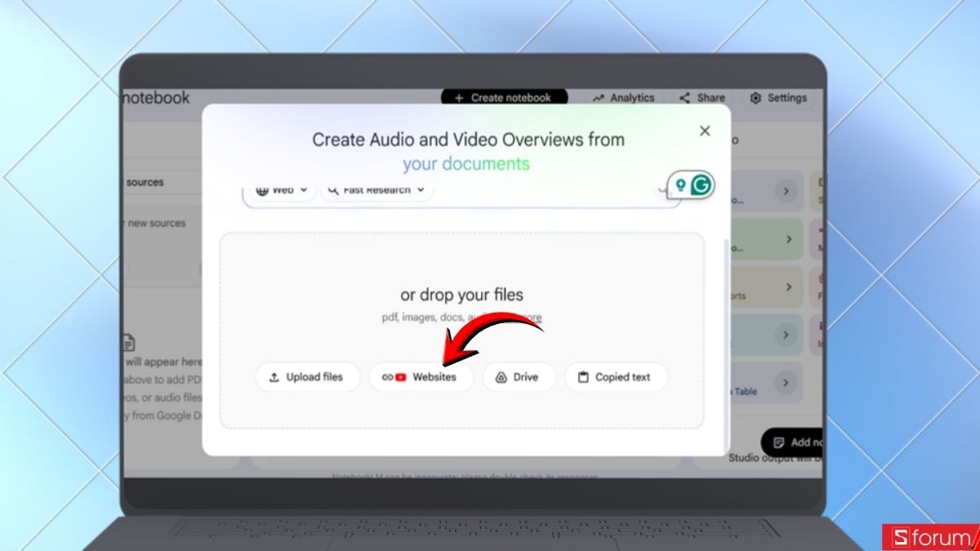Click the plus icon on Create notebook

pyautogui.click(x=459, y=97)
